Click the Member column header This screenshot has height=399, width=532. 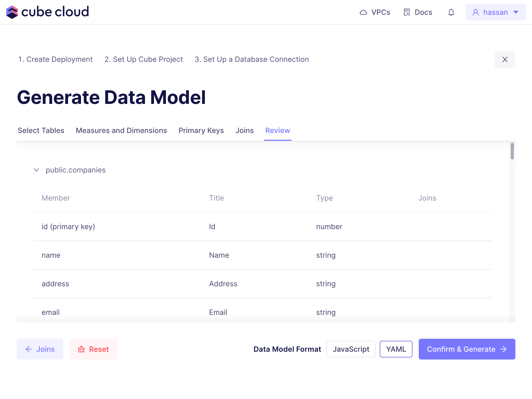(x=56, y=198)
